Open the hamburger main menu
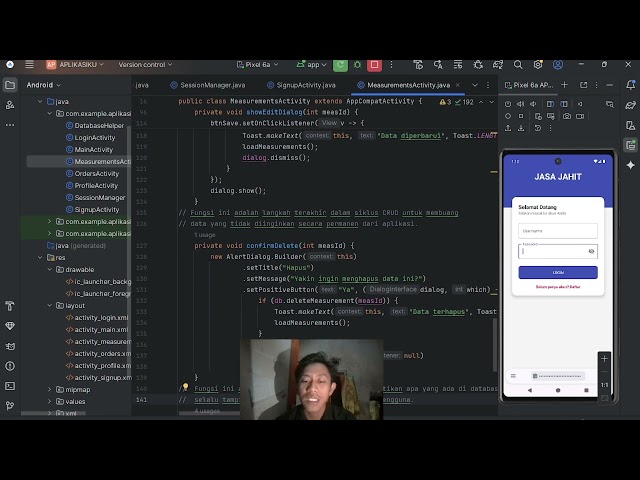This screenshot has height=480, width=640. 29,64
